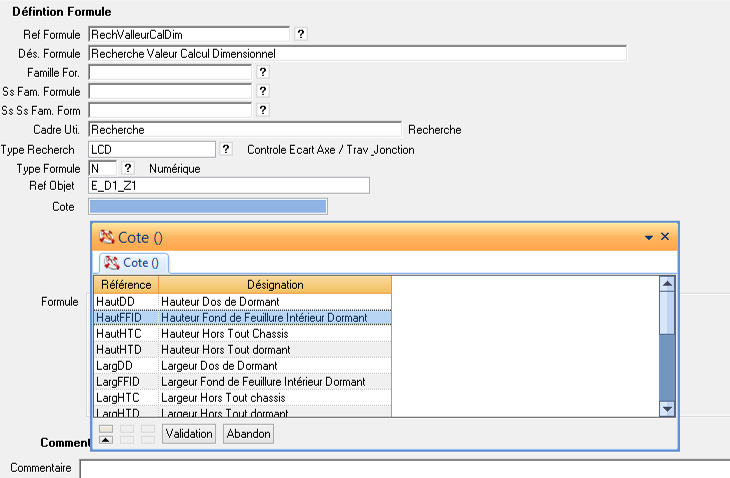Click the Cote icon in the popup title bar
Image resolution: width=730 pixels, height=478 pixels.
107,237
